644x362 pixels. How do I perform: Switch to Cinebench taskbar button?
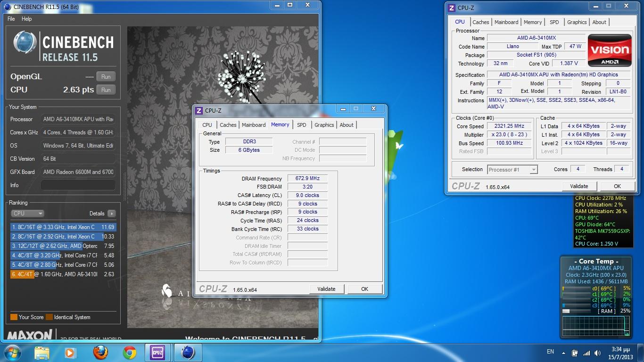click(188, 353)
